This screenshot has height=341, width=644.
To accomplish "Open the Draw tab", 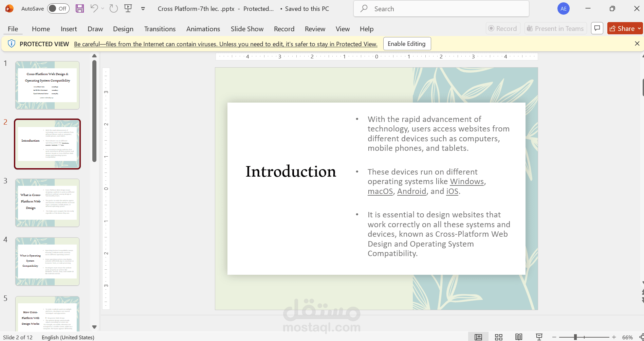I will 95,29.
